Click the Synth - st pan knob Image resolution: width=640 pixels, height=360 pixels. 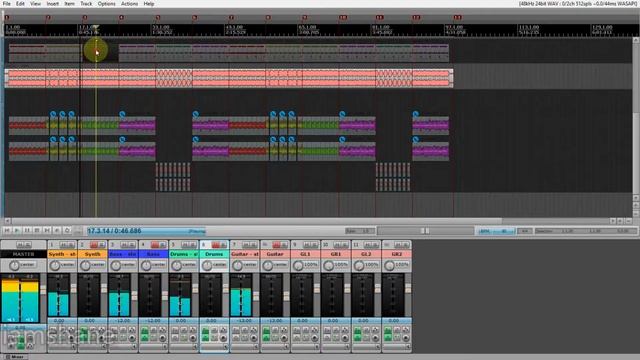coord(55,266)
